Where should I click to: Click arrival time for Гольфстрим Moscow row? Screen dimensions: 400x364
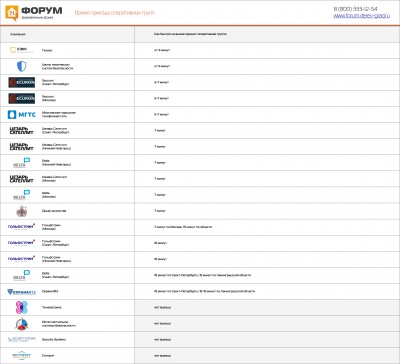pyautogui.click(x=183, y=227)
